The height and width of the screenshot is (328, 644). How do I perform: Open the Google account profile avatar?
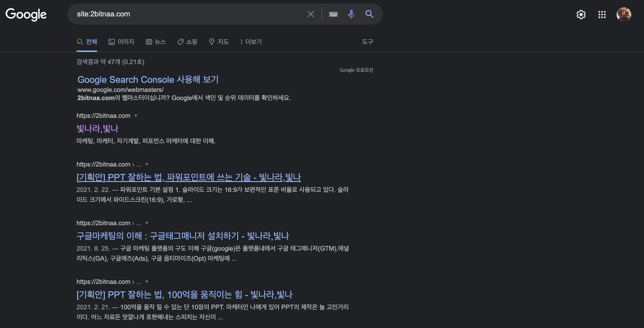tap(623, 15)
